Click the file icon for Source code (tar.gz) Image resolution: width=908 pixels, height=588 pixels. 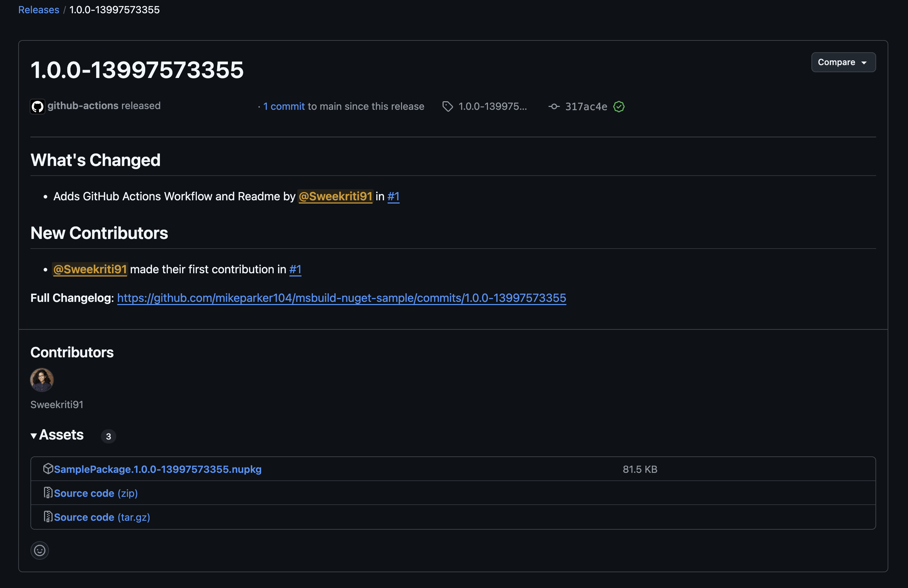[x=48, y=517]
